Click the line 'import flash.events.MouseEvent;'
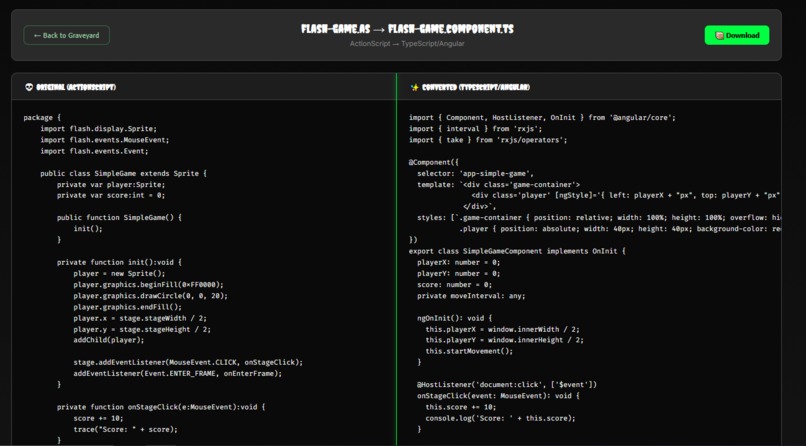 (105, 140)
